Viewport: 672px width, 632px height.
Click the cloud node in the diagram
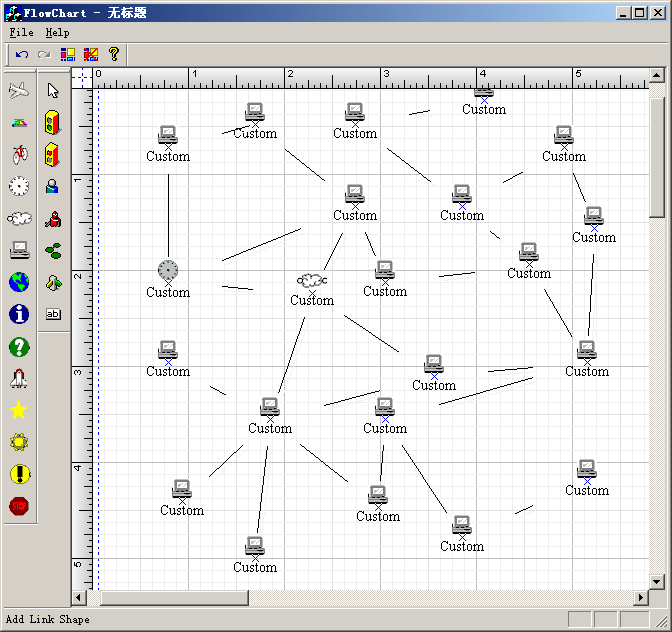311,281
